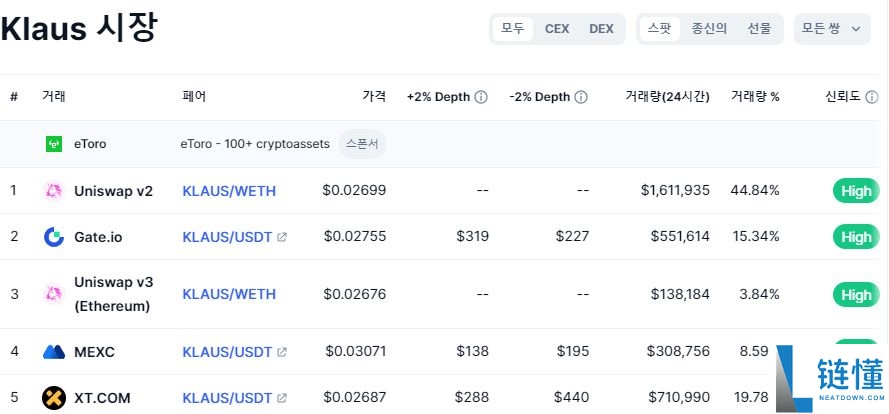
Task: Switch filter to DEX exchanges
Action: (x=601, y=28)
